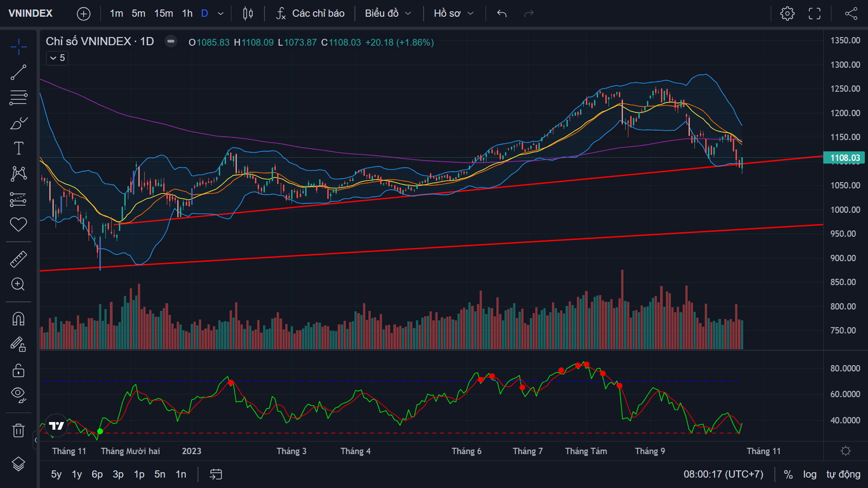
Task: Set the date range to 6p
Action: click(97, 474)
